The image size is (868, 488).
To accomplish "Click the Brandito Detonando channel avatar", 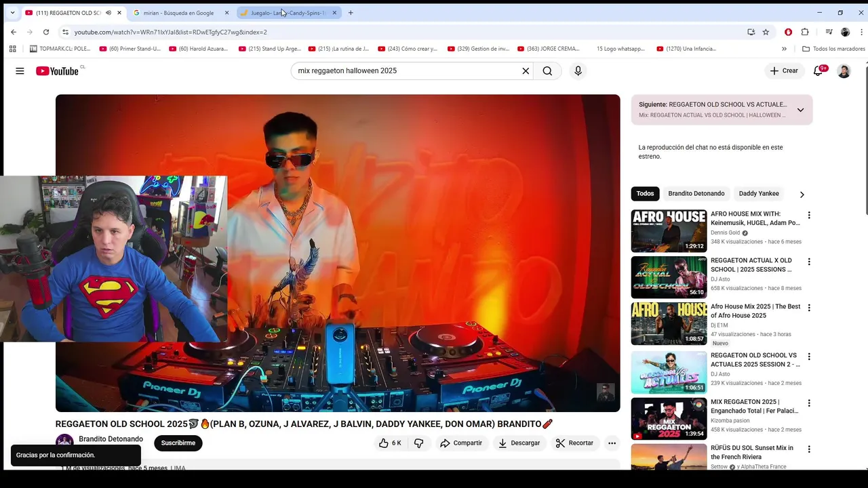I will 64,443.
